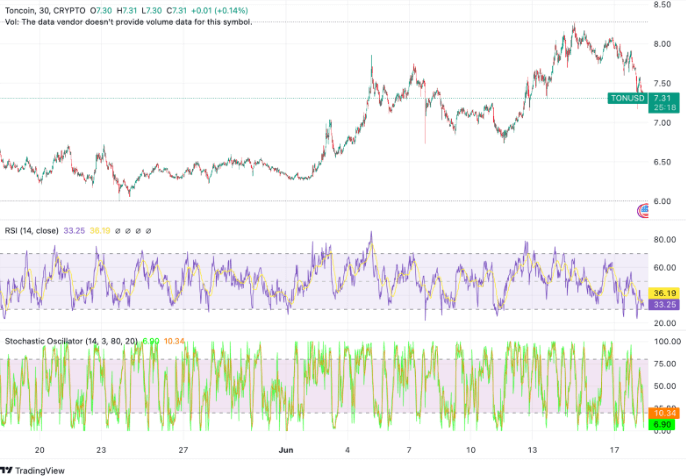The image size is (686, 476).
Task: Click orange 10.34 value in Stochastic legend
Action: point(174,341)
